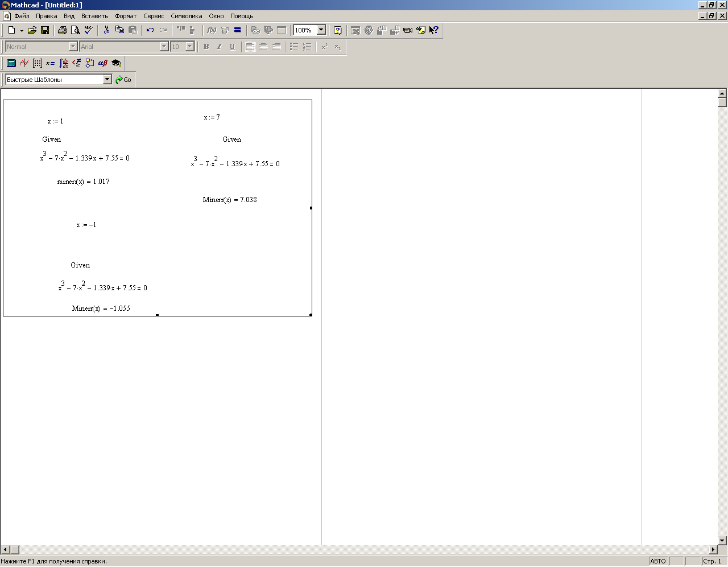Image resolution: width=728 pixels, height=568 pixels.
Task: Save the worksheet with the diskette icon
Action: 45,30
